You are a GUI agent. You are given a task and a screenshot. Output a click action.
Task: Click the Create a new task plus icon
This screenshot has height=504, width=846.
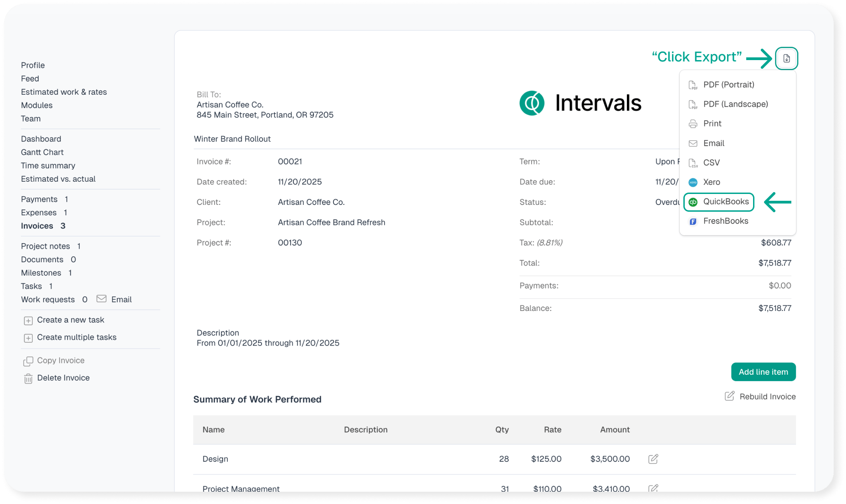point(28,321)
